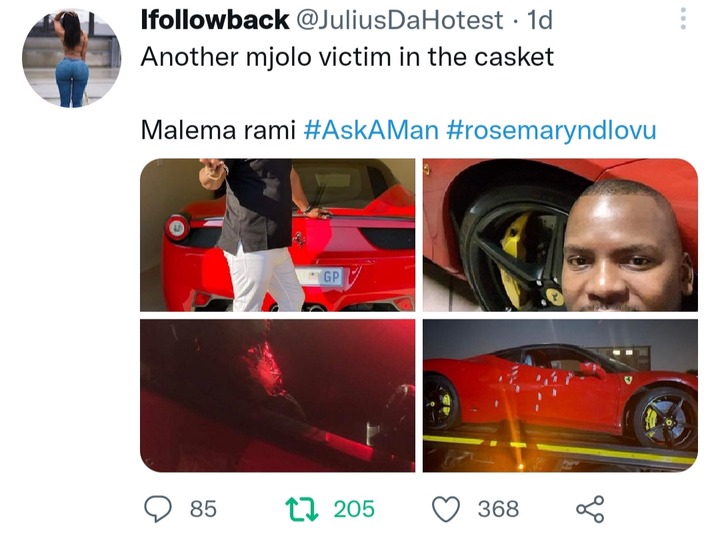Image resolution: width=720 pixels, height=538 pixels.
Task: Open the @JuliusDaHotest handle
Action: point(400,20)
